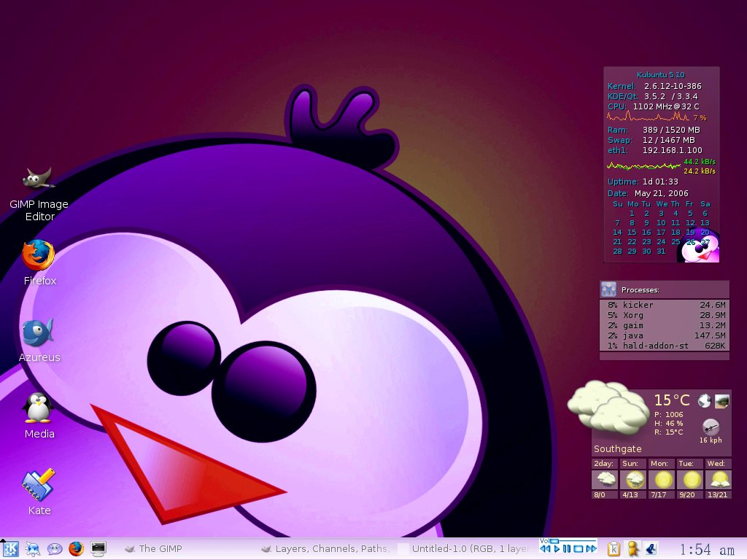Select the java process row
Screen dimensions: 747x560
[665, 335]
